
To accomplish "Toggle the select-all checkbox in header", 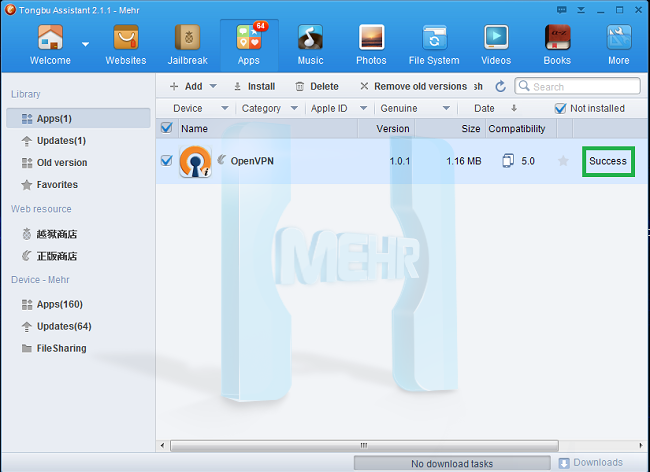I will tap(167, 128).
